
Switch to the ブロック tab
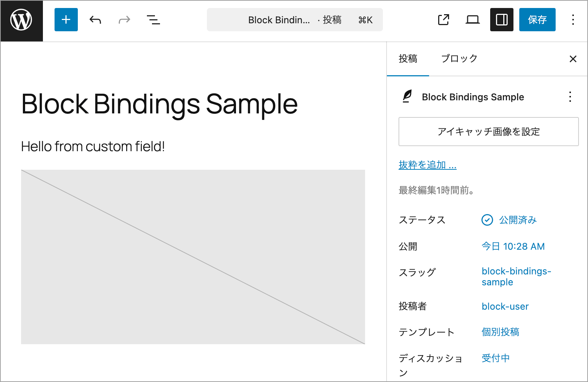click(459, 59)
